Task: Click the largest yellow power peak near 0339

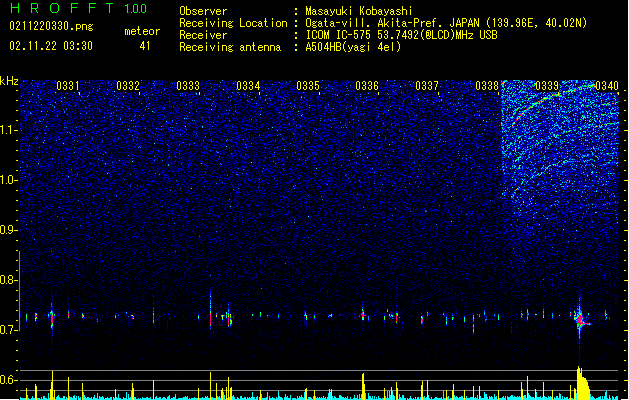Action: (x=582, y=383)
